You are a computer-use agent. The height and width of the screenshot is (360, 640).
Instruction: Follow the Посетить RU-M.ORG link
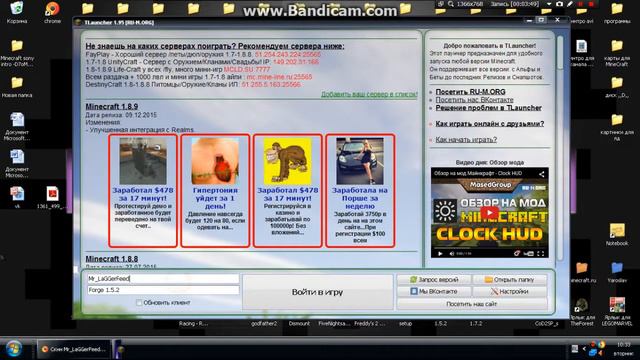pos(470,92)
